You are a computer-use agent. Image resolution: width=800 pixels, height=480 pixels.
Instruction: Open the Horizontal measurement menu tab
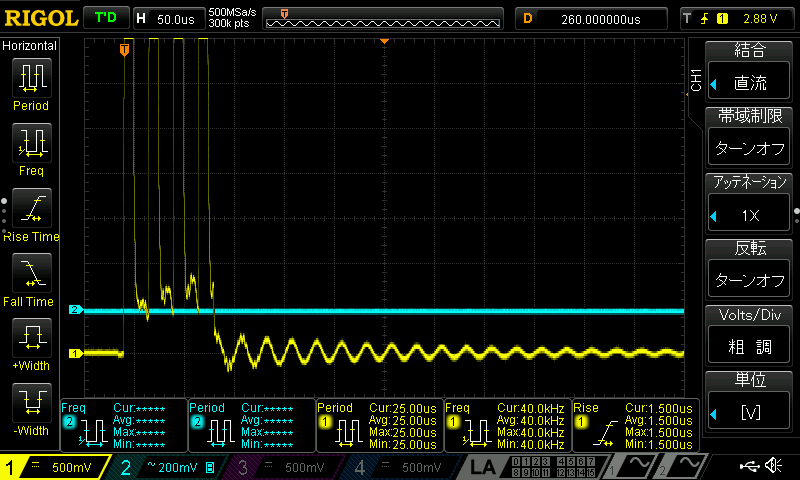[x=30, y=46]
